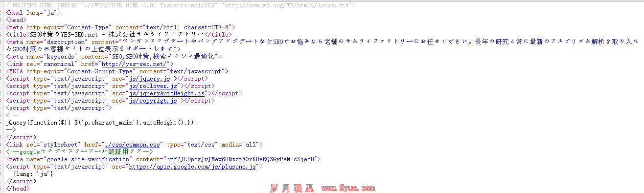The width and height of the screenshot is (644, 193).
Task: Open the canonical link http://yes-seo.net/
Action: click(134, 64)
